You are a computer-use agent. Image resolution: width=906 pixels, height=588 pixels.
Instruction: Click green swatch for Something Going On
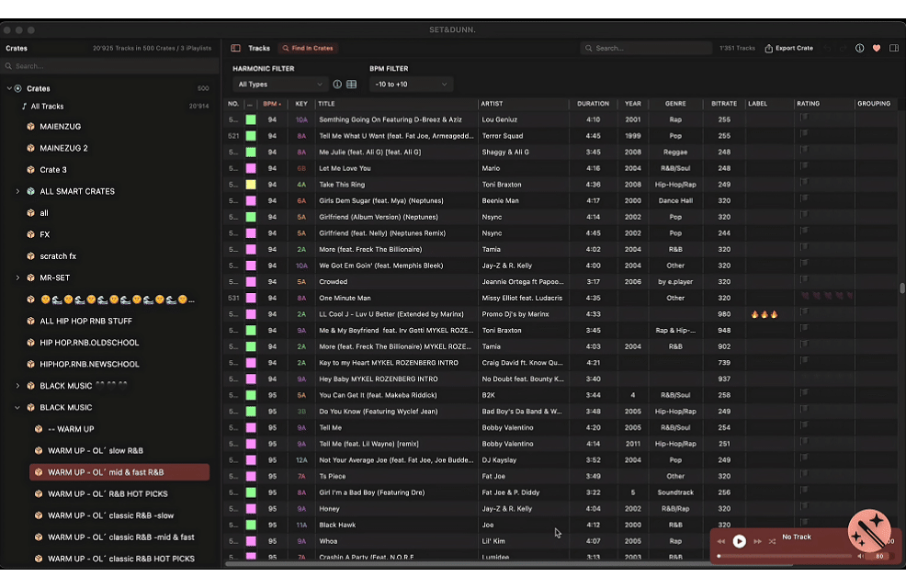251,119
